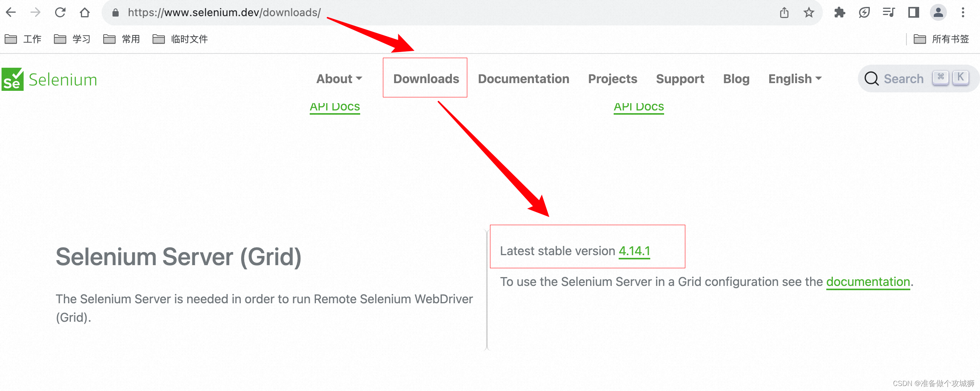Image resolution: width=980 pixels, height=391 pixels.
Task: Expand the English language selector
Action: click(x=794, y=79)
